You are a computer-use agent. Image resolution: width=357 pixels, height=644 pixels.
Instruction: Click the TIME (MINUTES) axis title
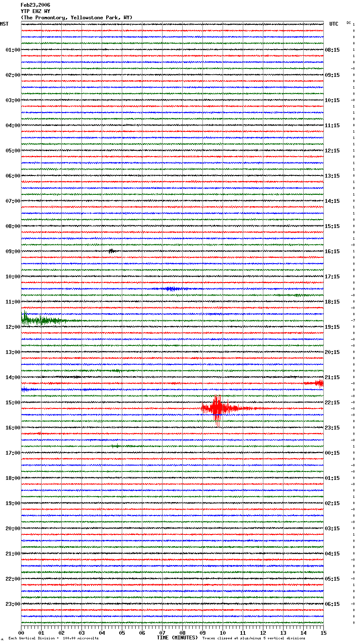(177, 638)
